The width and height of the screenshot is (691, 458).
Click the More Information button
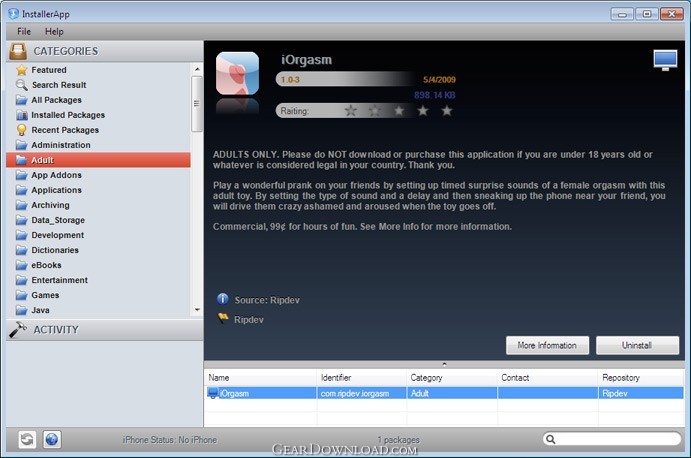[547, 345]
